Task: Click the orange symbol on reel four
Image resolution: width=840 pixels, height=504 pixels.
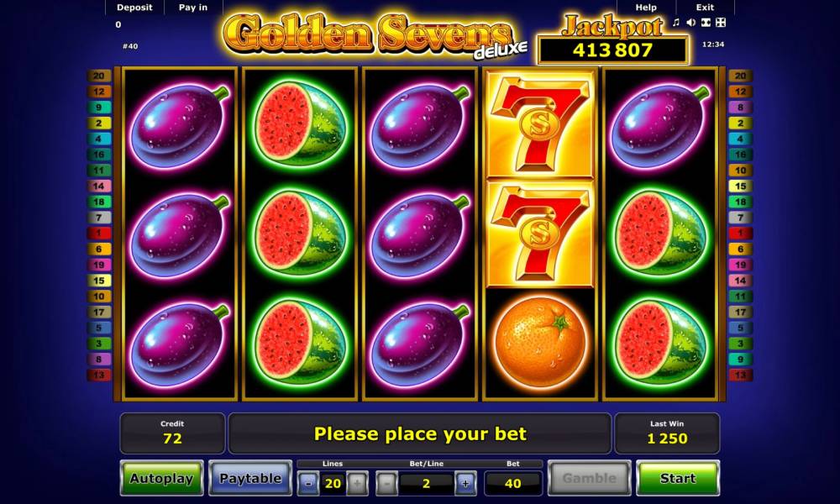Action: click(540, 343)
